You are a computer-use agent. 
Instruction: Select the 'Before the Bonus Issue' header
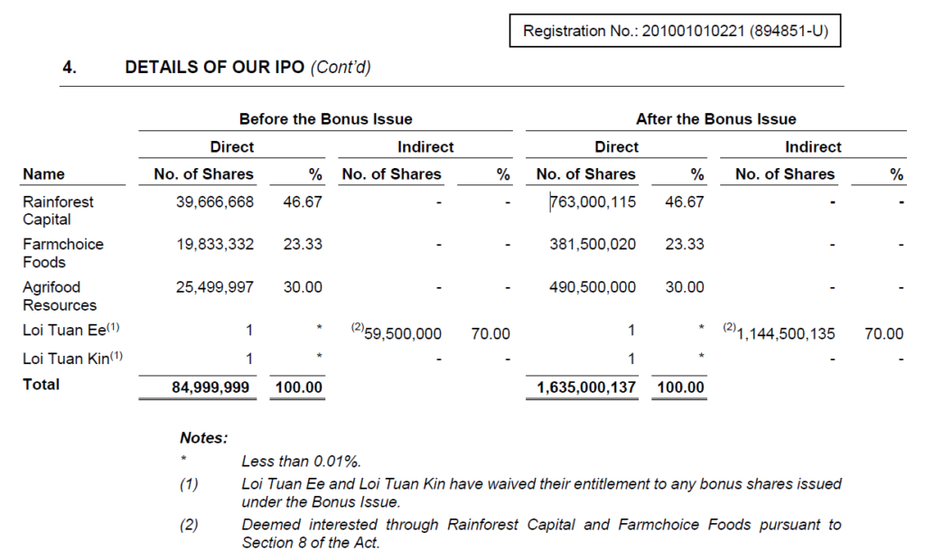point(325,119)
